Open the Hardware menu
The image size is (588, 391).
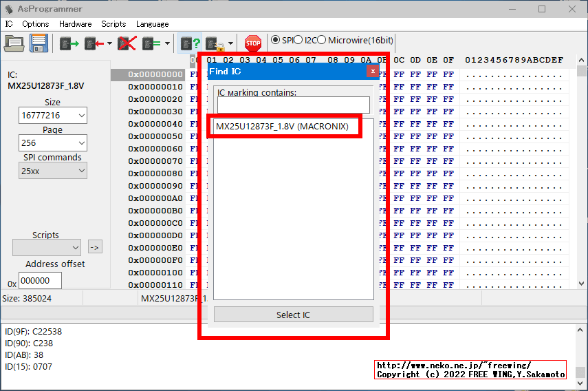coord(76,24)
